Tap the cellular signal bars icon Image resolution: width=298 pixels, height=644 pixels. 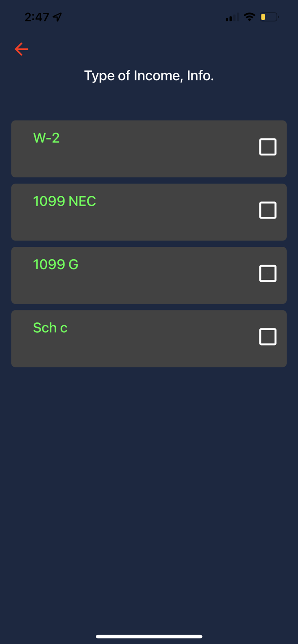232,18
